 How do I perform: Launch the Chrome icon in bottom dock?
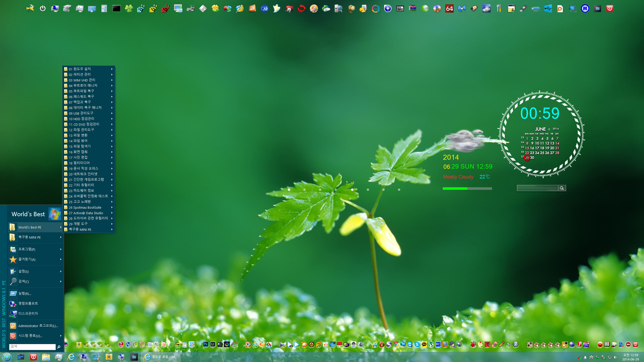396,344
